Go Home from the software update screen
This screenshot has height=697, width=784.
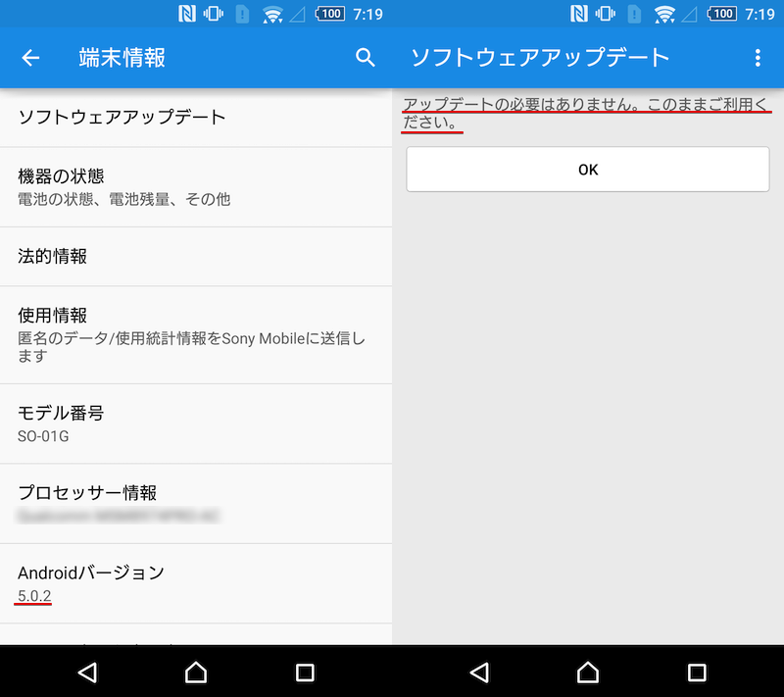pyautogui.click(x=588, y=672)
